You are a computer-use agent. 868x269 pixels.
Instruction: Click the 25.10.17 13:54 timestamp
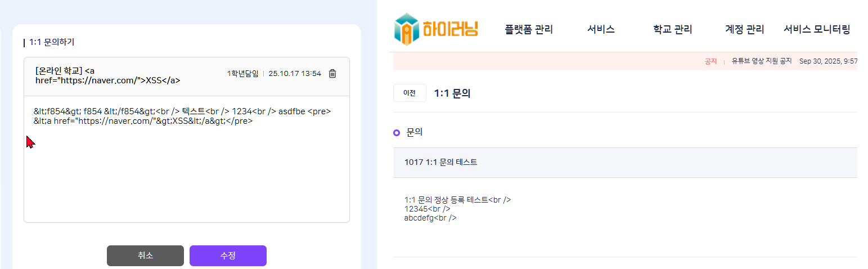295,74
